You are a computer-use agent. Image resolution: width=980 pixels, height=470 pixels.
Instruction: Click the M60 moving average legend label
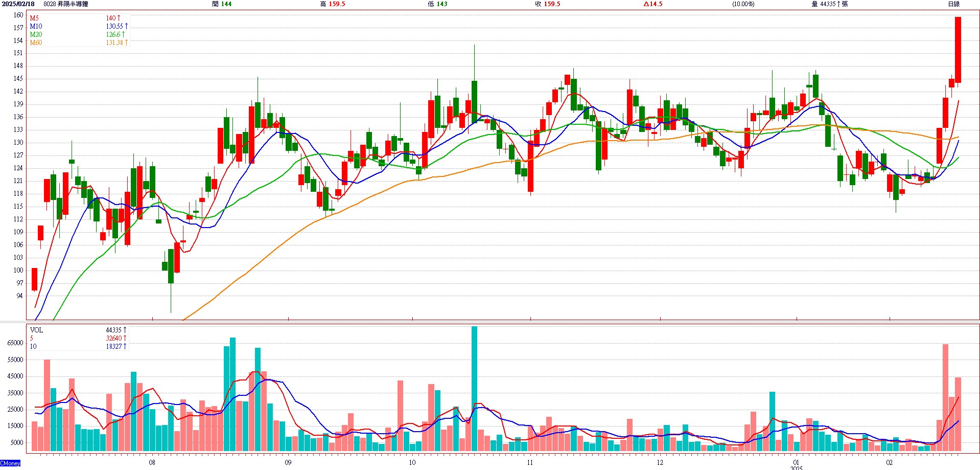point(36,42)
